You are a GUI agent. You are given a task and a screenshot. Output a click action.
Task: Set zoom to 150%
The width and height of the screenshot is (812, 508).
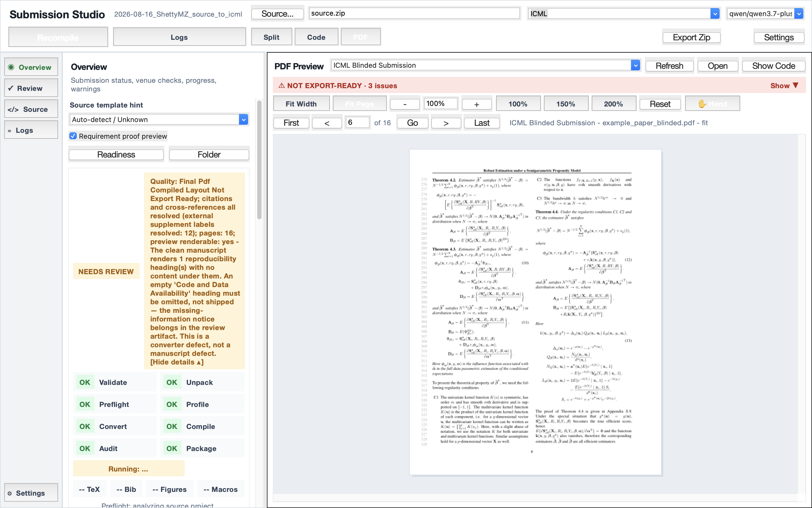(x=566, y=104)
